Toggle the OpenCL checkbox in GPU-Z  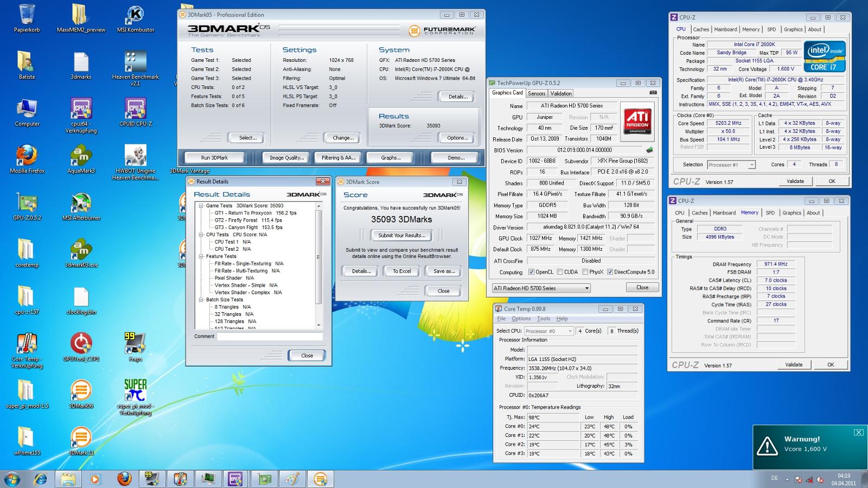point(531,272)
